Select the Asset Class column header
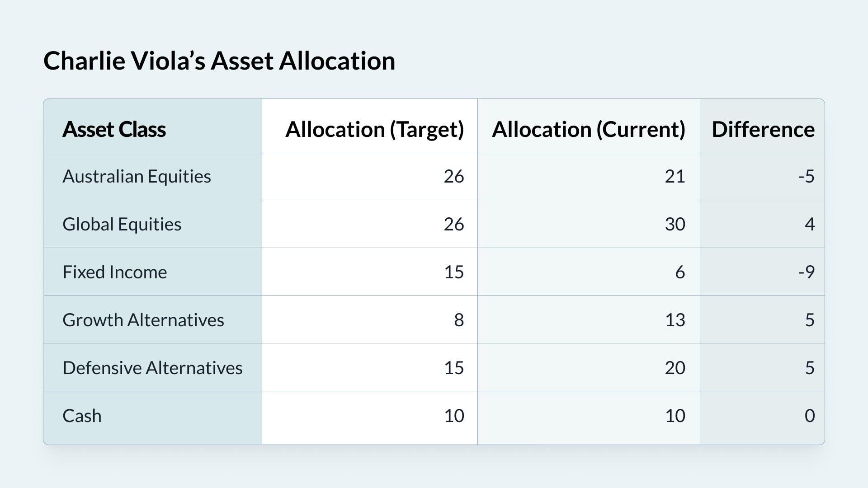This screenshot has height=488, width=868. click(114, 129)
